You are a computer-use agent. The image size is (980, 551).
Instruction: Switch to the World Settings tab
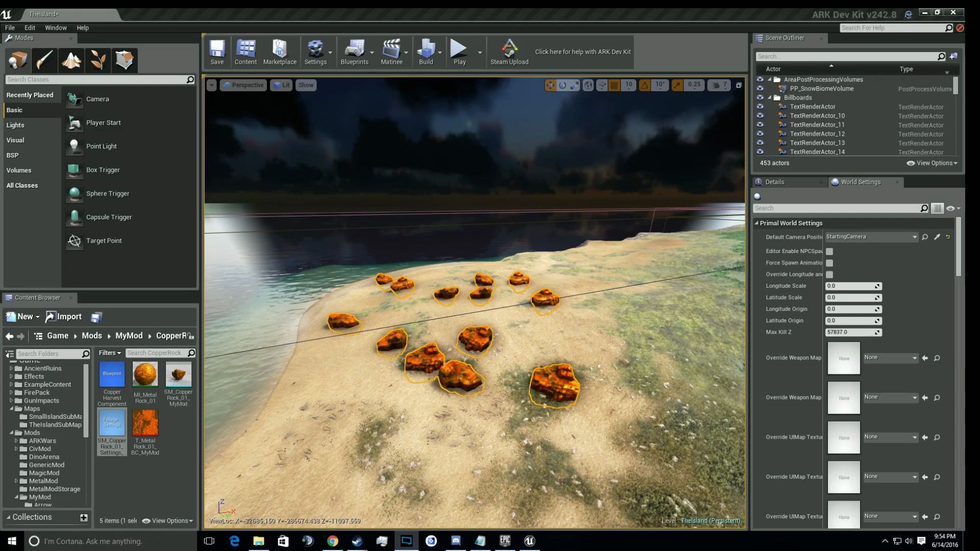tap(861, 182)
